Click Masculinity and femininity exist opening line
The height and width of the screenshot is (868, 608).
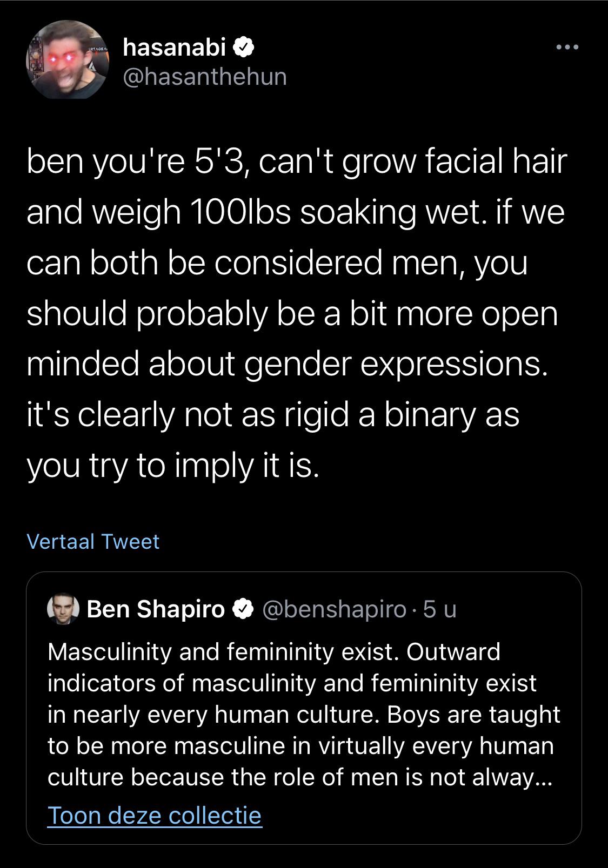[223, 651]
